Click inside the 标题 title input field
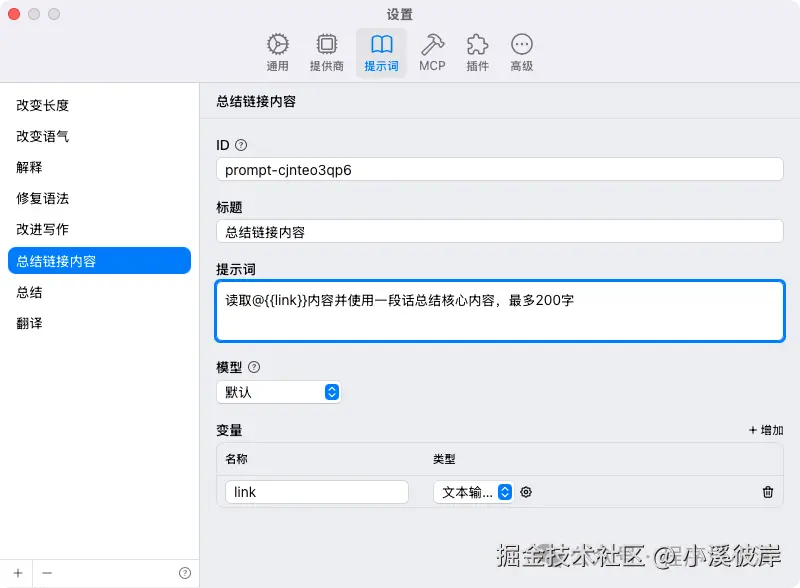Viewport: 800px width, 588px height. (x=498, y=231)
